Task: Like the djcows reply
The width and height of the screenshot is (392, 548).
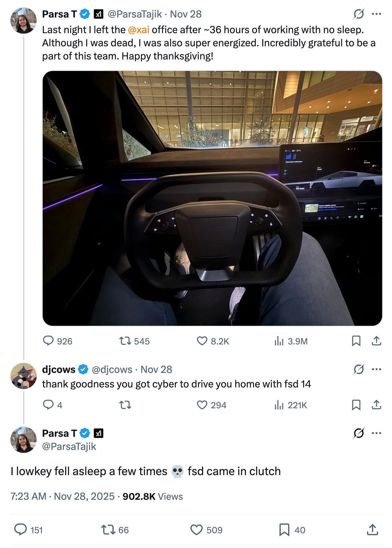Action: [202, 405]
